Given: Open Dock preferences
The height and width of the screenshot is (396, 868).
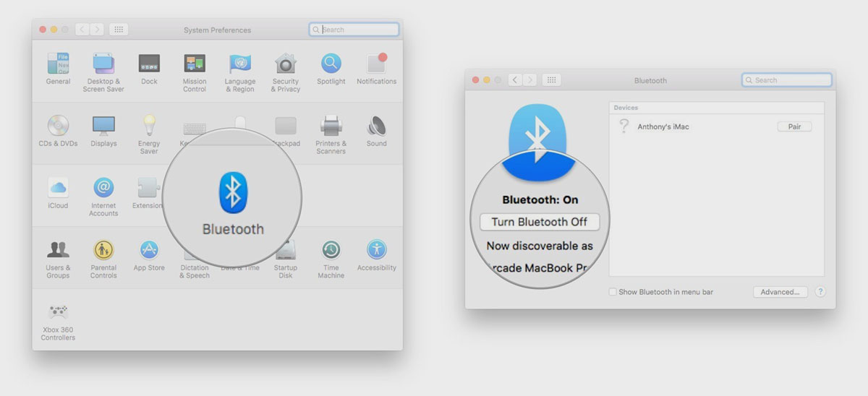Looking at the screenshot, I should coord(149,69).
